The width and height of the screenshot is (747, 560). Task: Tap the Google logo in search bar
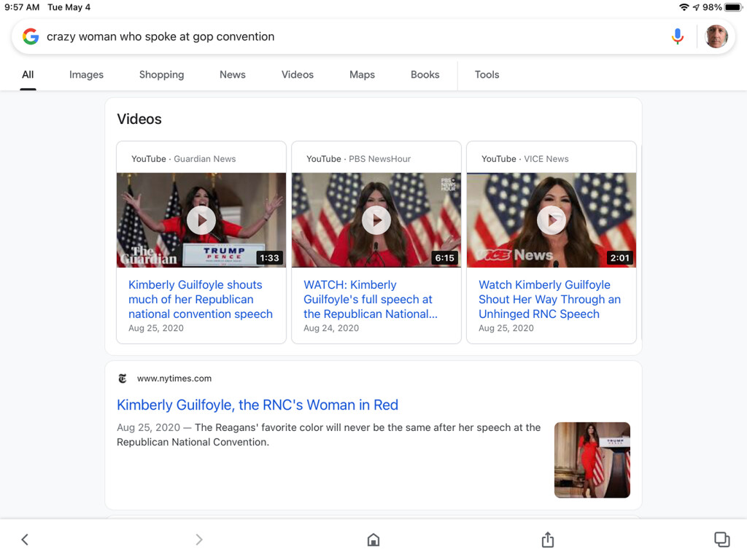(31, 36)
